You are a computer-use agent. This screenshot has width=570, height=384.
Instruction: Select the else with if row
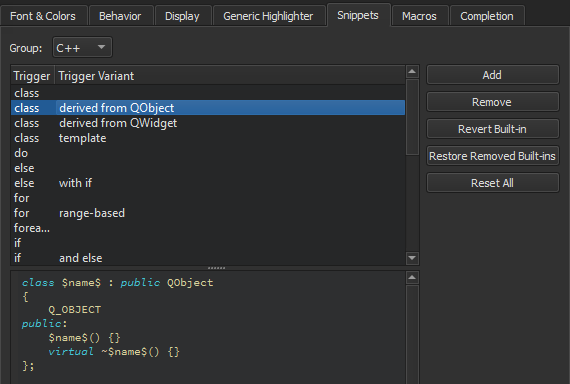[208, 183]
